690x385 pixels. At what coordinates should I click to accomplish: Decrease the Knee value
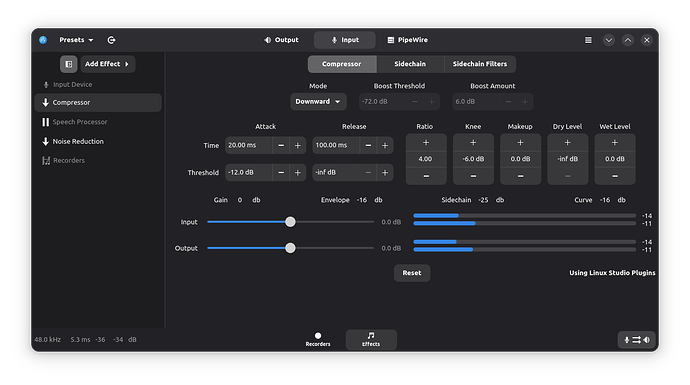473,176
